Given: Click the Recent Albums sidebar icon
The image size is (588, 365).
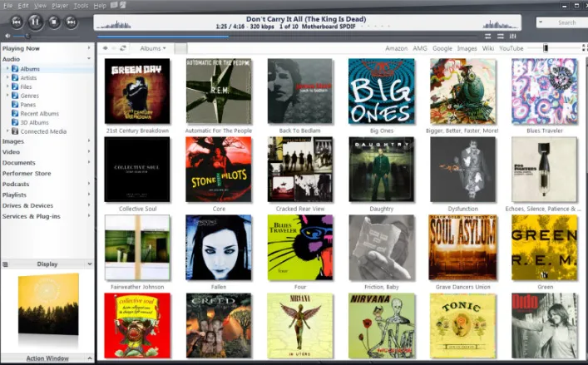Looking at the screenshot, I should pos(15,113).
